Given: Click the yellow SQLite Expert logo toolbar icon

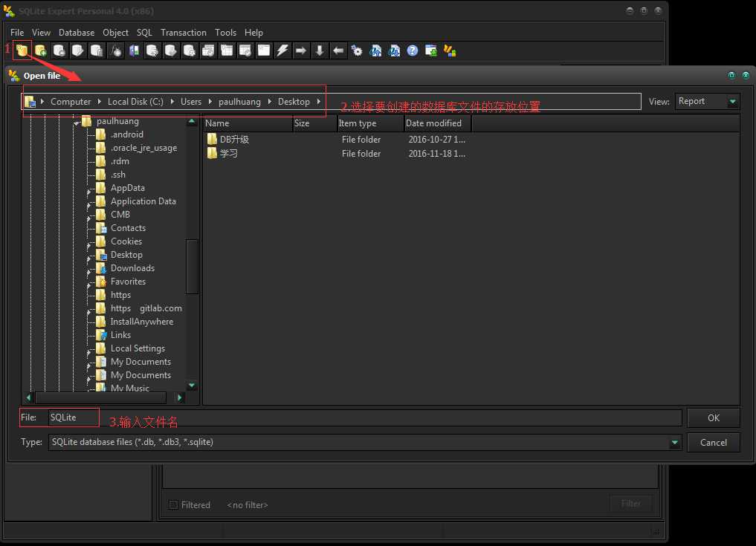Looking at the screenshot, I should click(x=450, y=50).
